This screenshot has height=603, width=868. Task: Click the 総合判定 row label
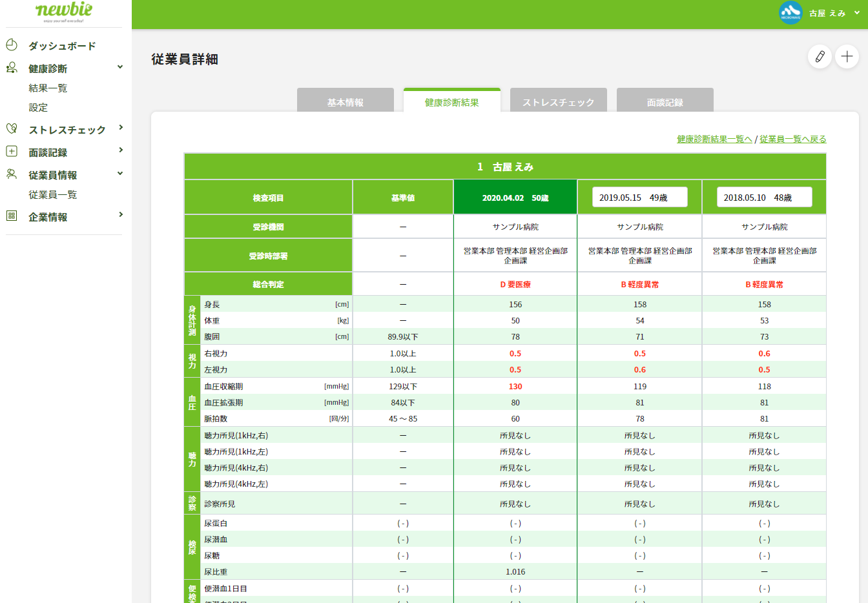click(268, 284)
